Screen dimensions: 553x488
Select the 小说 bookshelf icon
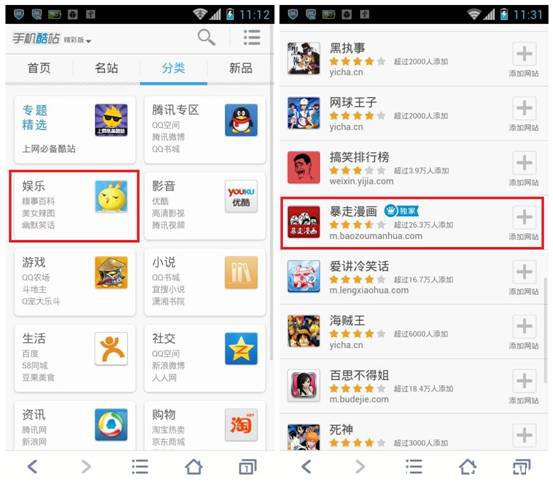point(241,273)
